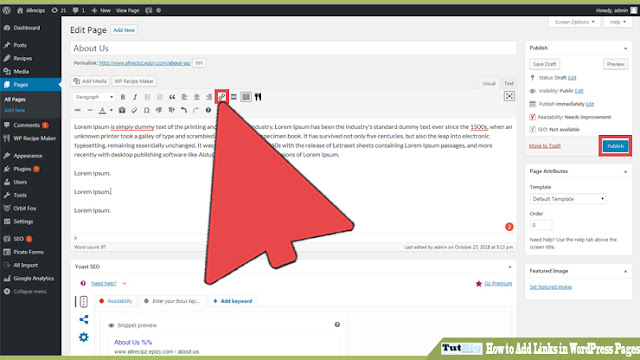Image resolution: width=640 pixels, height=360 pixels.
Task: Click the WP Recipe Maker button
Action: coord(134,81)
